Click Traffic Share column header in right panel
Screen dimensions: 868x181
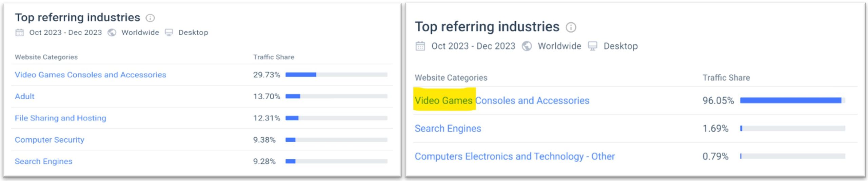point(726,78)
